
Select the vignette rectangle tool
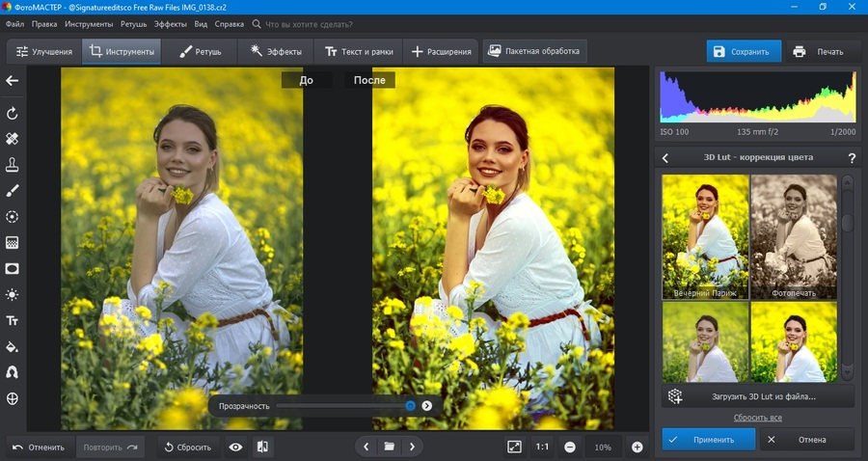pyautogui.click(x=13, y=268)
